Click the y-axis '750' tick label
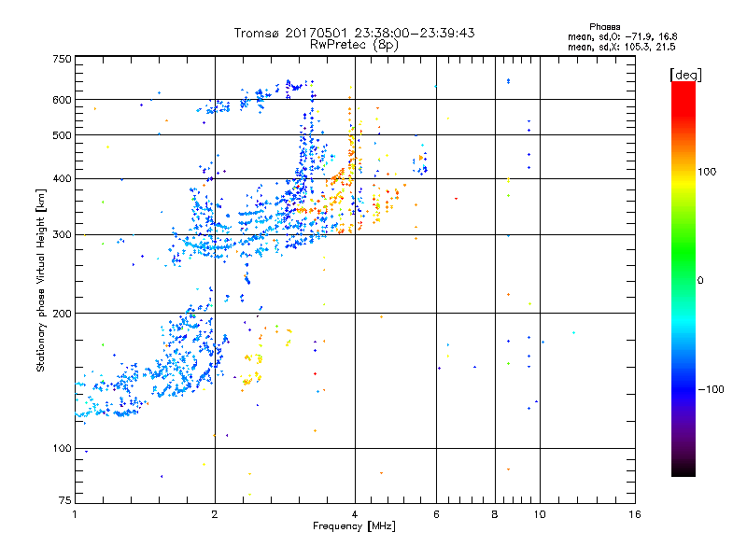The height and width of the screenshot is (560, 747). [62, 59]
